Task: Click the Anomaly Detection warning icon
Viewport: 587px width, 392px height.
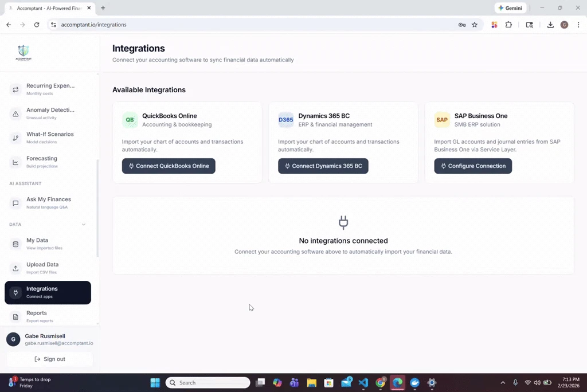Action: point(15,114)
